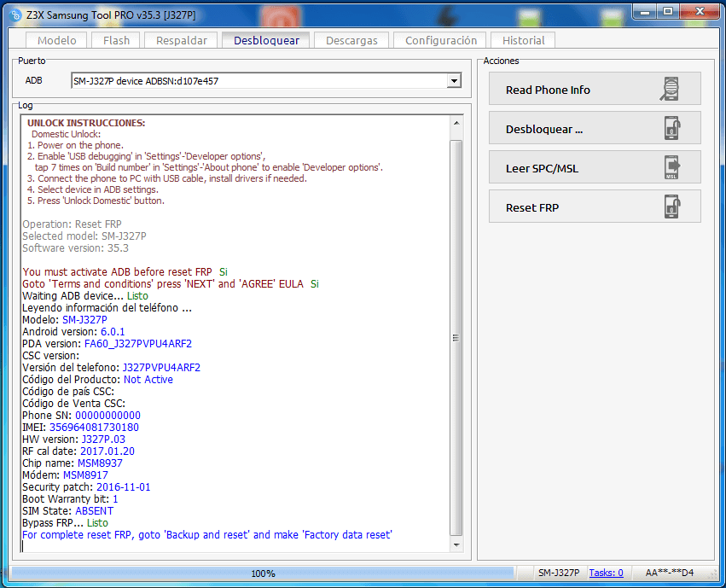Screen dimensions: 726x588
Task: Click the 'For complete reset FRP' log line
Action: (207, 535)
